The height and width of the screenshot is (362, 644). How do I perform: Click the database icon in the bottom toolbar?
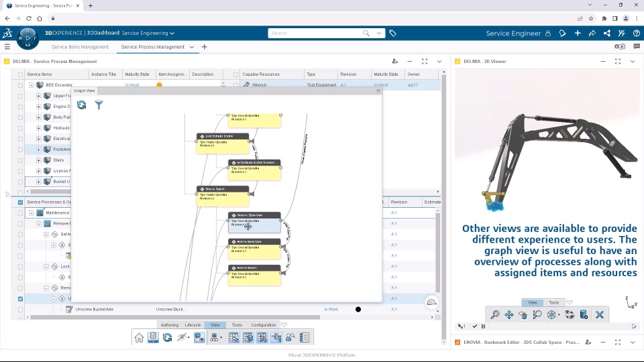tap(153, 337)
